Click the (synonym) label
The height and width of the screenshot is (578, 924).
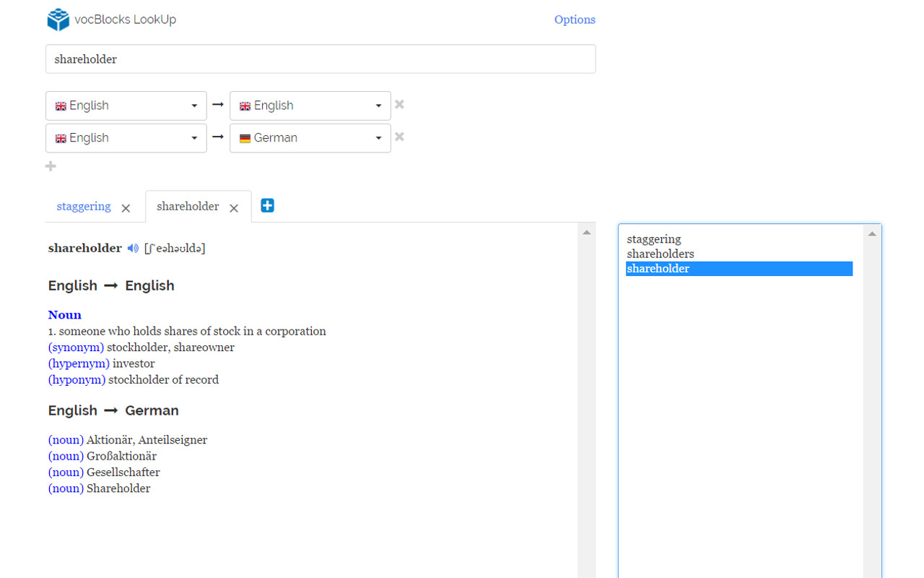(x=77, y=348)
